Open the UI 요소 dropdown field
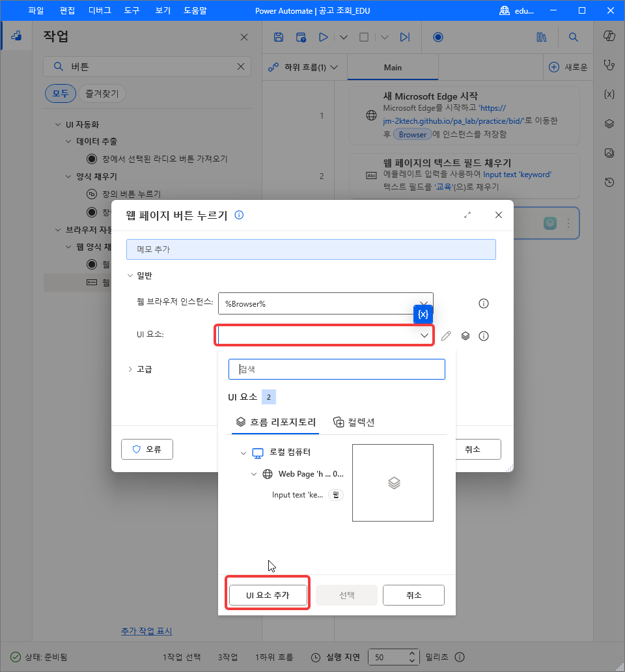 point(324,335)
